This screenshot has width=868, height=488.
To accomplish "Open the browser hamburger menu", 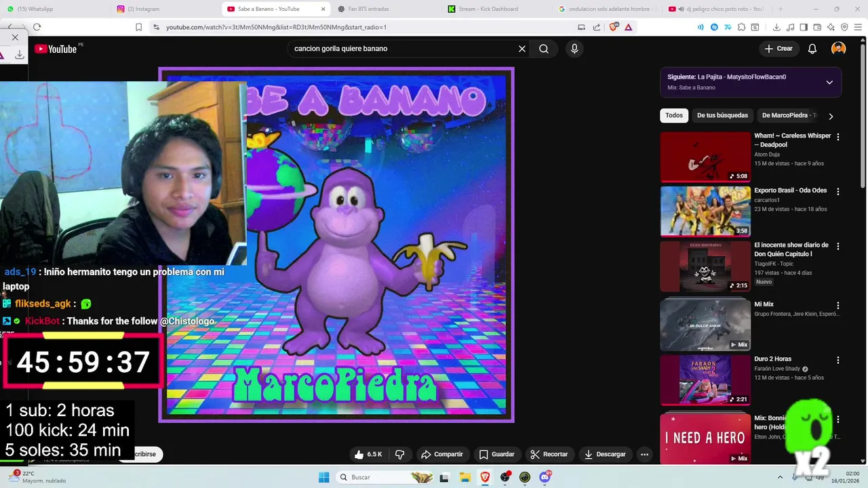I will (858, 27).
